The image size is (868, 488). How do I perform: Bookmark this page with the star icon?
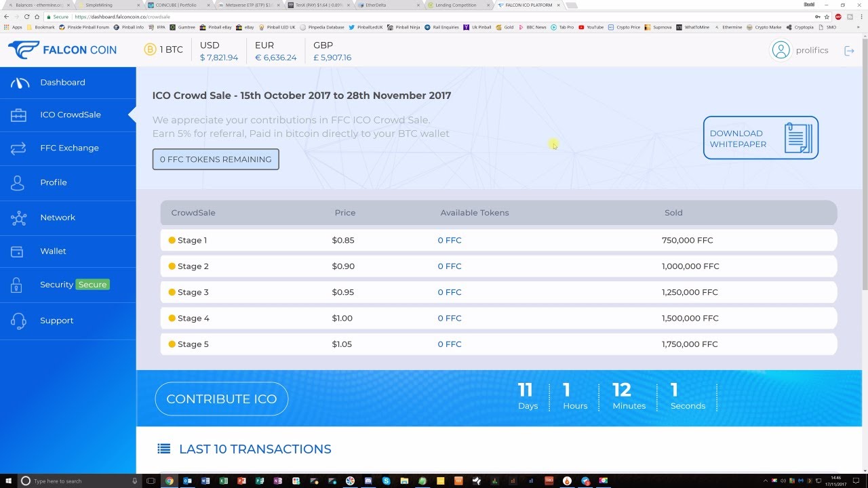pos(827,16)
